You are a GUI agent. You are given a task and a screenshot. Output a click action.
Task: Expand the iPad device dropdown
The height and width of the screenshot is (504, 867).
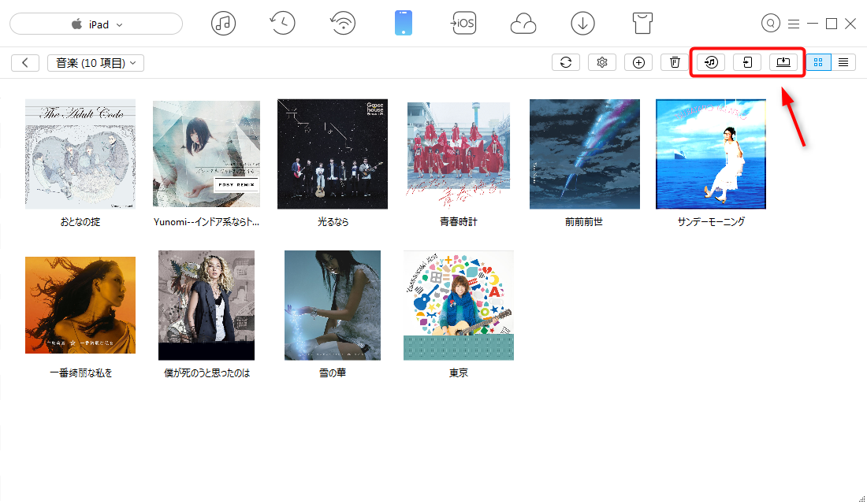point(96,24)
